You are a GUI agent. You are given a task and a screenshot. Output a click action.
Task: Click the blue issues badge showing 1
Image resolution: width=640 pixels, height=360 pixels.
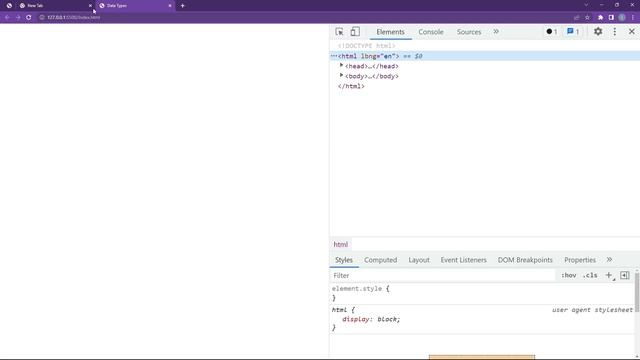coord(573,31)
